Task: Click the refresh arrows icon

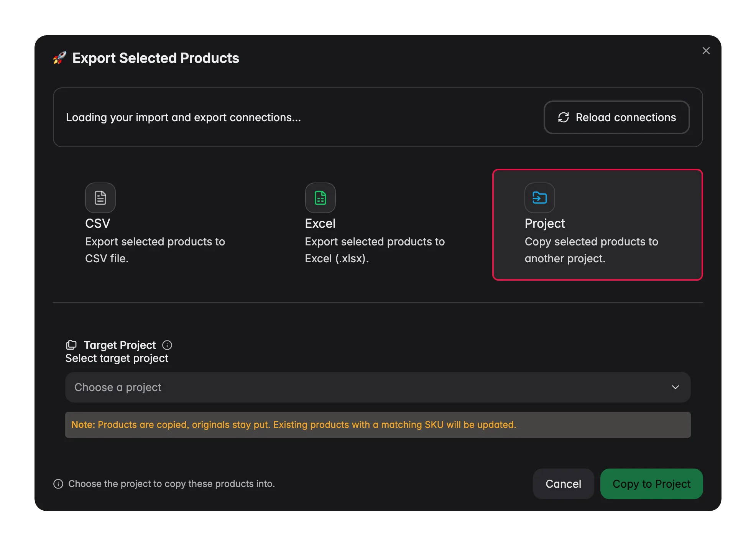Action: tap(564, 117)
